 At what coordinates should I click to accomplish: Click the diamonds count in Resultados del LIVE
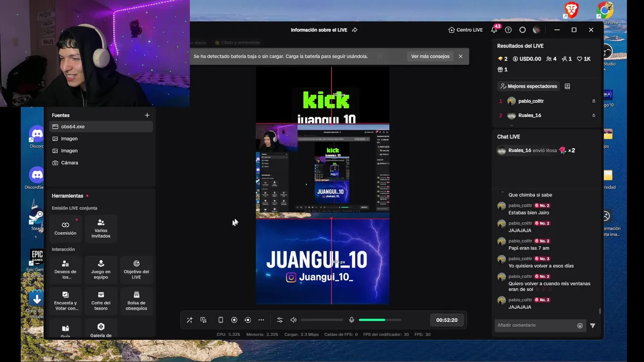point(503,59)
